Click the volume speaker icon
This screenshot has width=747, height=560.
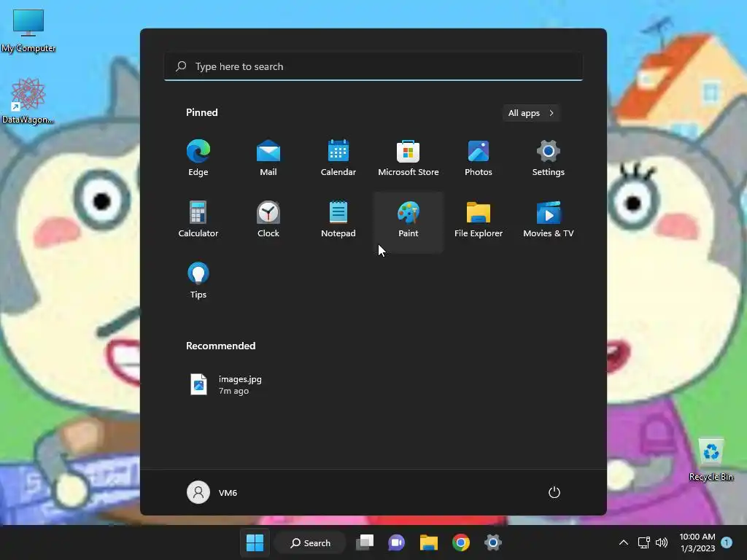click(662, 542)
